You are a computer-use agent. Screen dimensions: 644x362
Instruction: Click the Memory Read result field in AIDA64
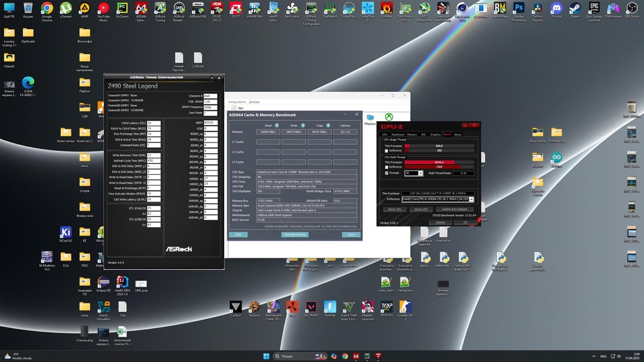pos(268,132)
